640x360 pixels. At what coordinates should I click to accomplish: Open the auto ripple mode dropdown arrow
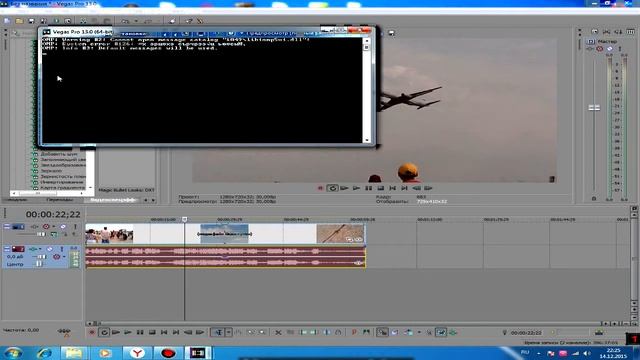pos(419,333)
